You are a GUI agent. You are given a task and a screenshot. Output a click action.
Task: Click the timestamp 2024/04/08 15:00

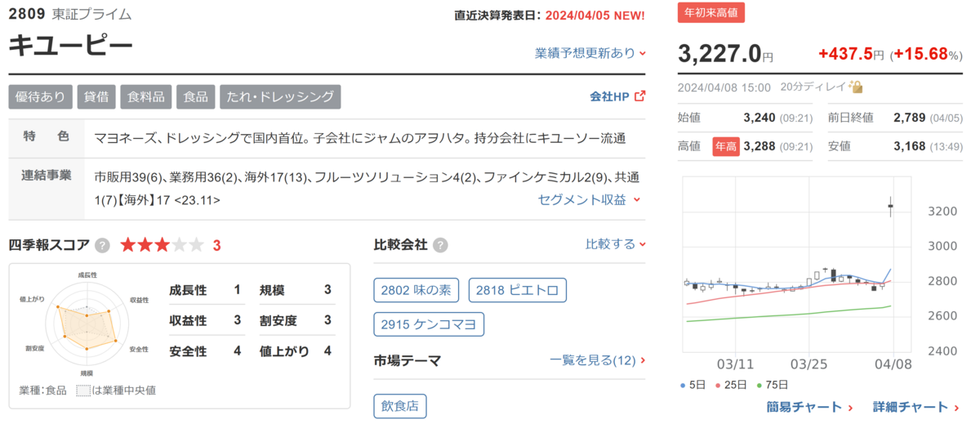click(724, 87)
